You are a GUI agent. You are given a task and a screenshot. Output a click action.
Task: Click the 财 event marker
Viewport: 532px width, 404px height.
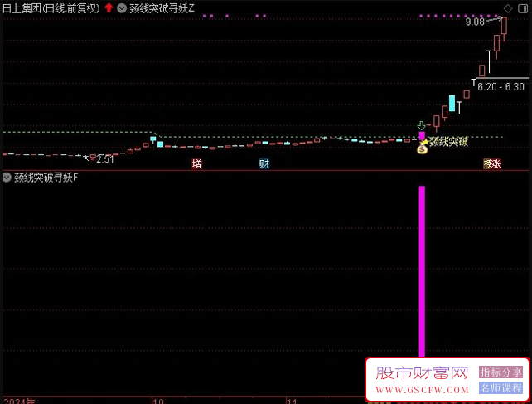pyautogui.click(x=264, y=163)
